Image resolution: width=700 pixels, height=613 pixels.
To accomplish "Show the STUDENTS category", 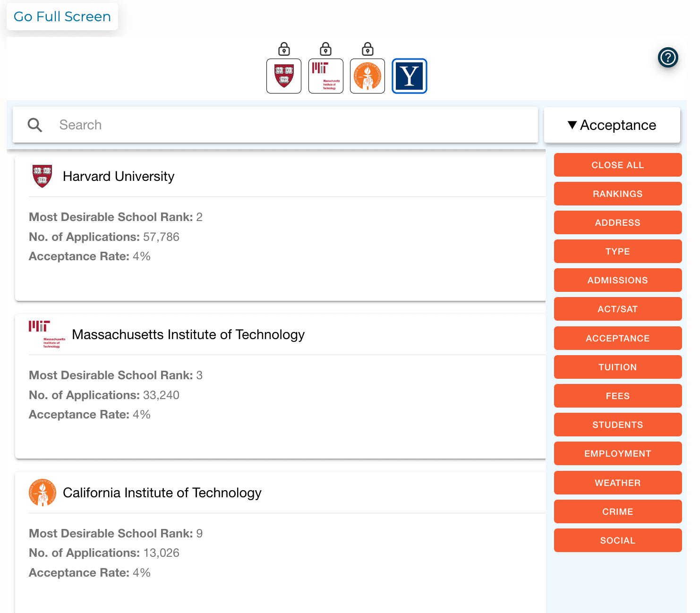I will pyautogui.click(x=618, y=425).
